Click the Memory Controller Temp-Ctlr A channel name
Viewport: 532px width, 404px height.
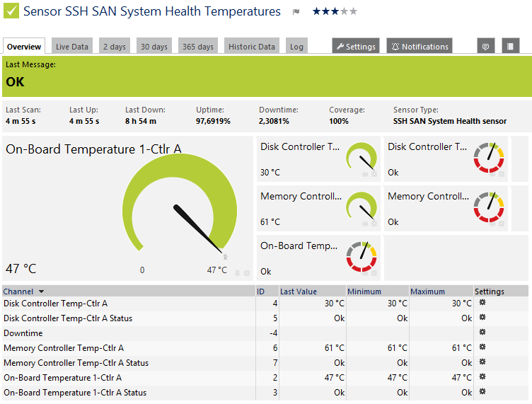pyautogui.click(x=64, y=348)
